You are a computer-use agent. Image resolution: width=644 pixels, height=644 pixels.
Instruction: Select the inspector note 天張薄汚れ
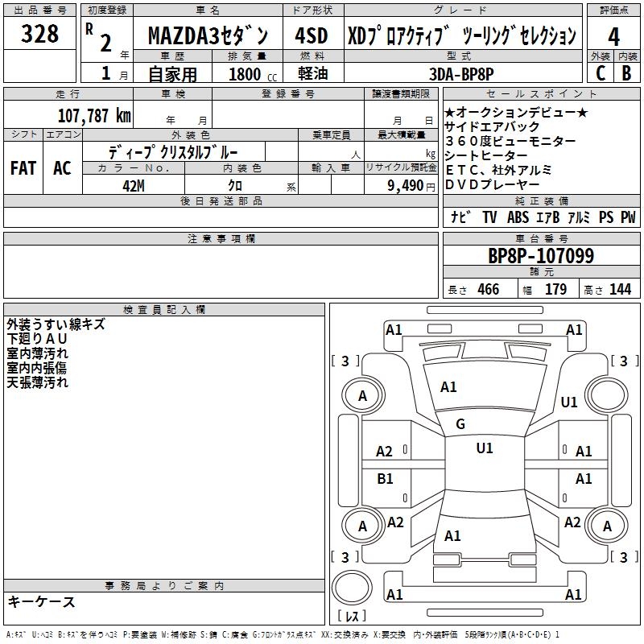(x=37, y=382)
